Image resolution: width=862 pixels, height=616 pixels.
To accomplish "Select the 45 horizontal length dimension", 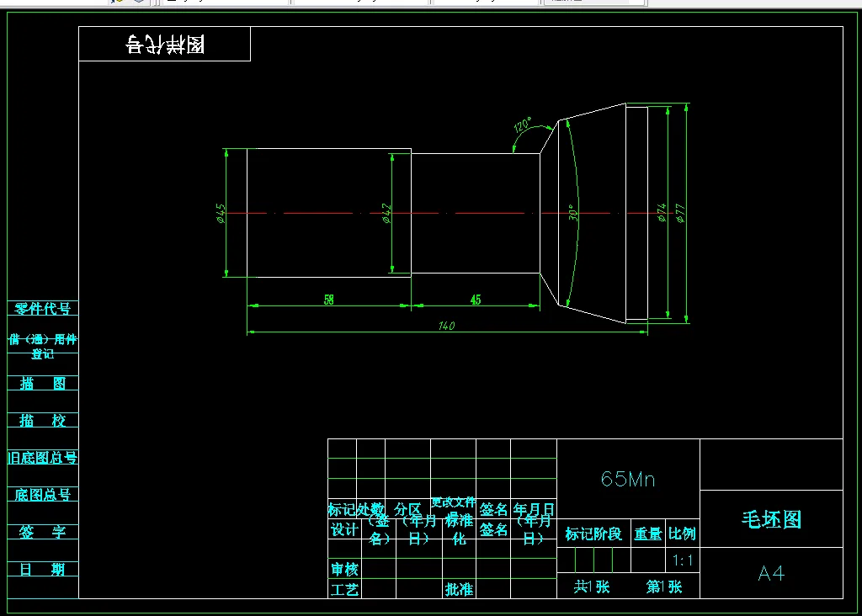I will [x=476, y=300].
